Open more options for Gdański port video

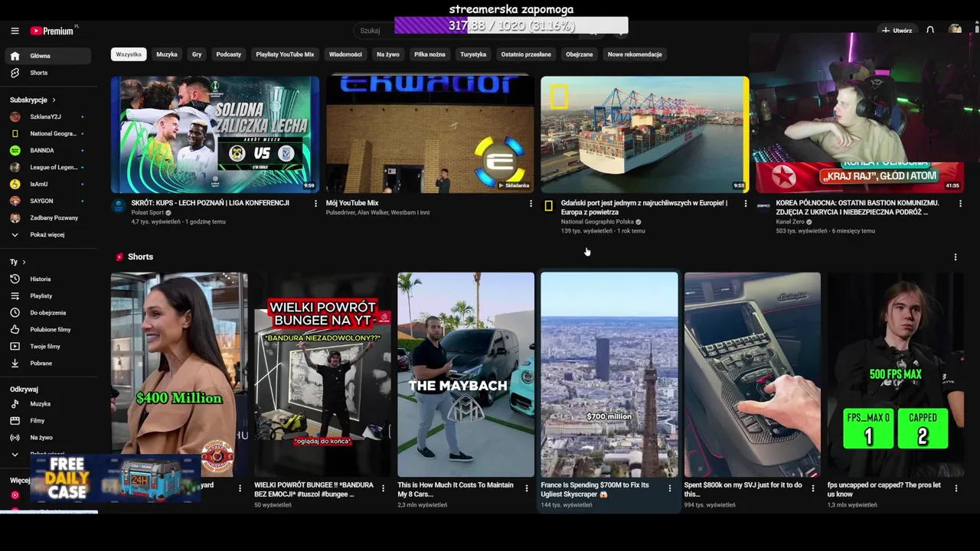pos(746,204)
